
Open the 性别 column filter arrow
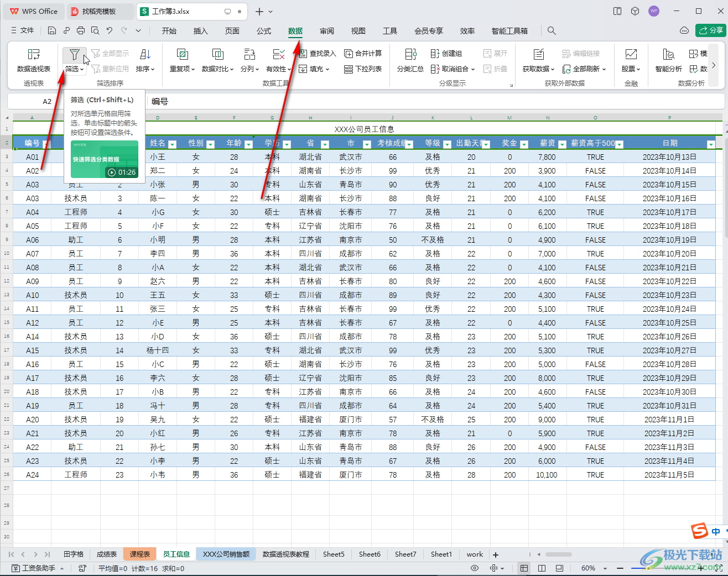click(x=210, y=144)
